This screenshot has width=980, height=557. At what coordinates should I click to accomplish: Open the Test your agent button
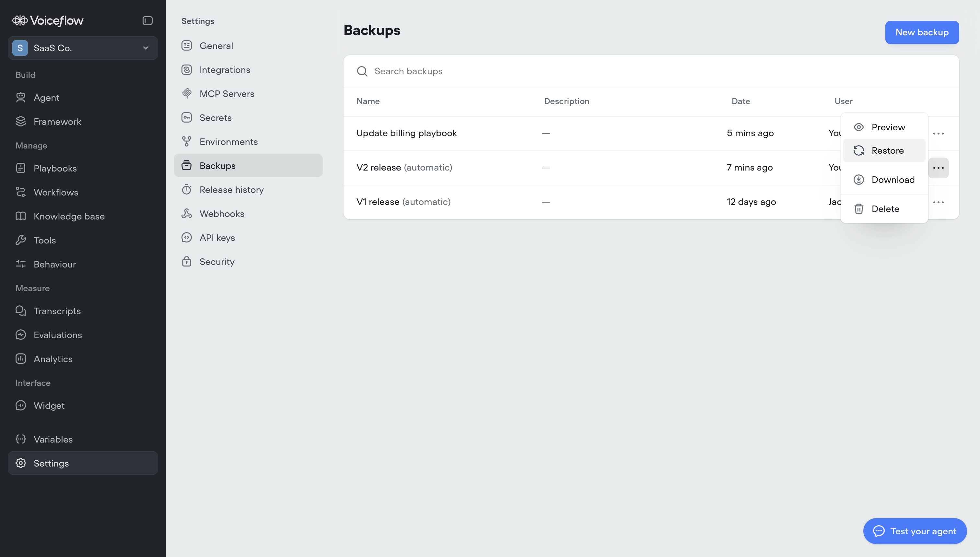coord(915,531)
